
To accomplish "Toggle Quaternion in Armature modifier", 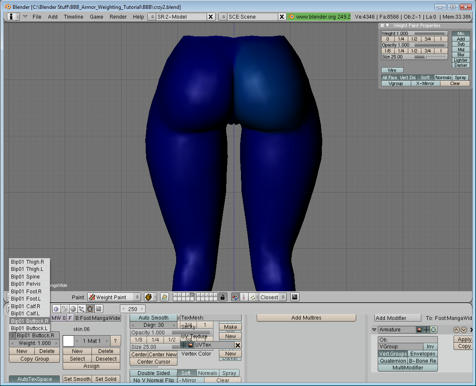I will pyautogui.click(x=393, y=361).
